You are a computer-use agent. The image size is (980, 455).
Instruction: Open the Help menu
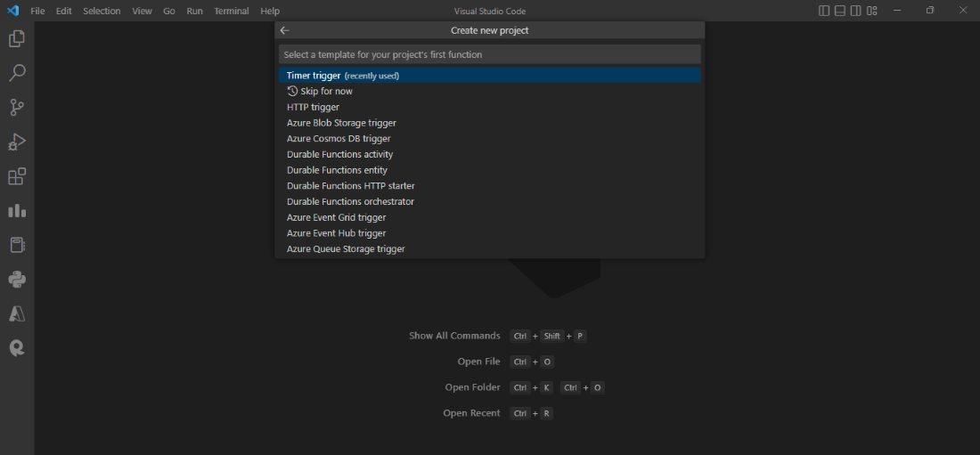tap(270, 11)
